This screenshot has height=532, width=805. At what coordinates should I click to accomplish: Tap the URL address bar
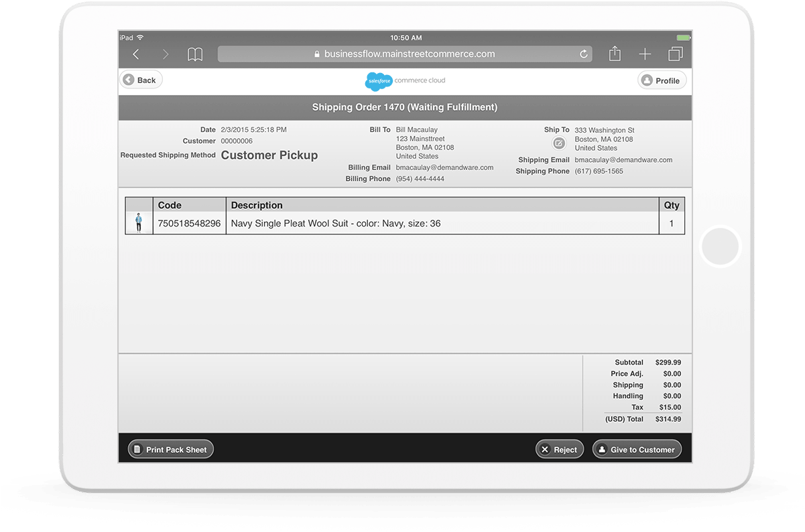click(405, 54)
